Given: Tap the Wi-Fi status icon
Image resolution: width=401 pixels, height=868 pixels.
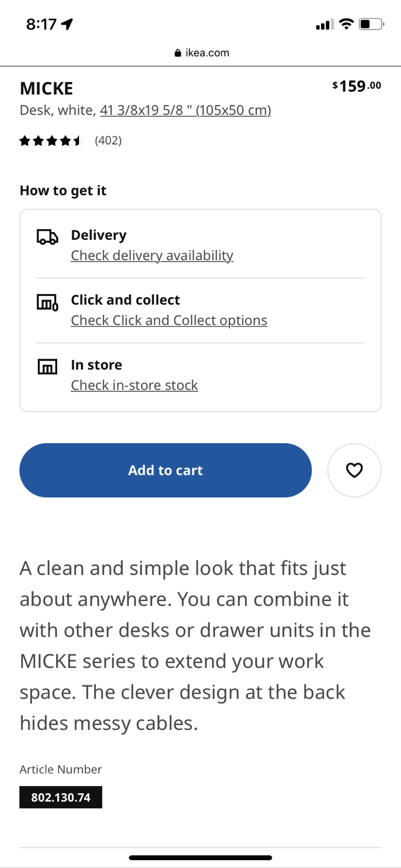Looking at the screenshot, I should [x=346, y=24].
